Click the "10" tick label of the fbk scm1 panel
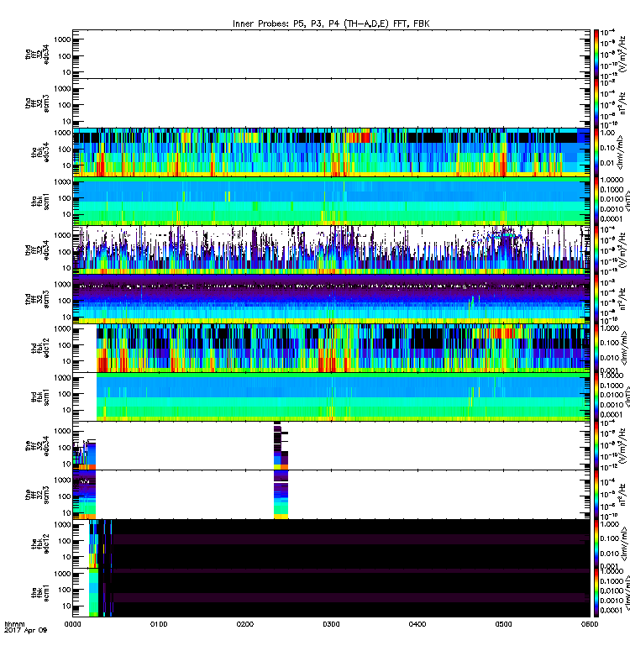630x672 pixels. [x=66, y=606]
